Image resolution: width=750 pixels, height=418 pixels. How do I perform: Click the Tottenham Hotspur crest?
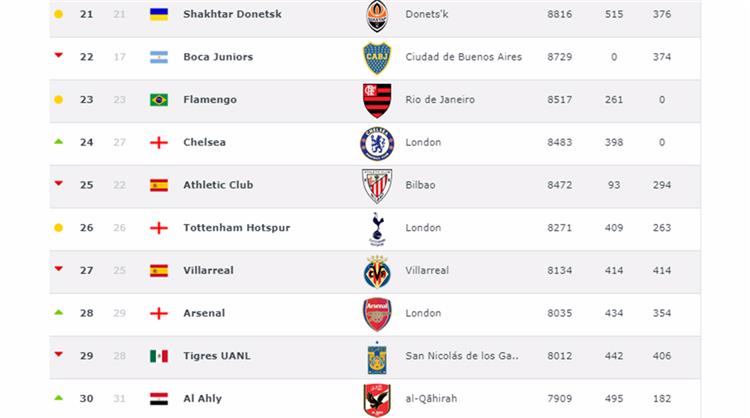pyautogui.click(x=377, y=228)
